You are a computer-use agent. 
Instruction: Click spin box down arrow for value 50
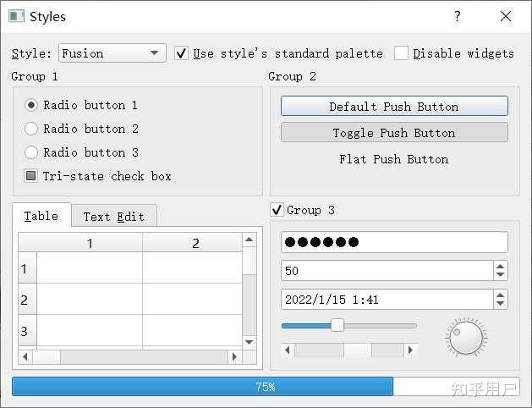(501, 275)
